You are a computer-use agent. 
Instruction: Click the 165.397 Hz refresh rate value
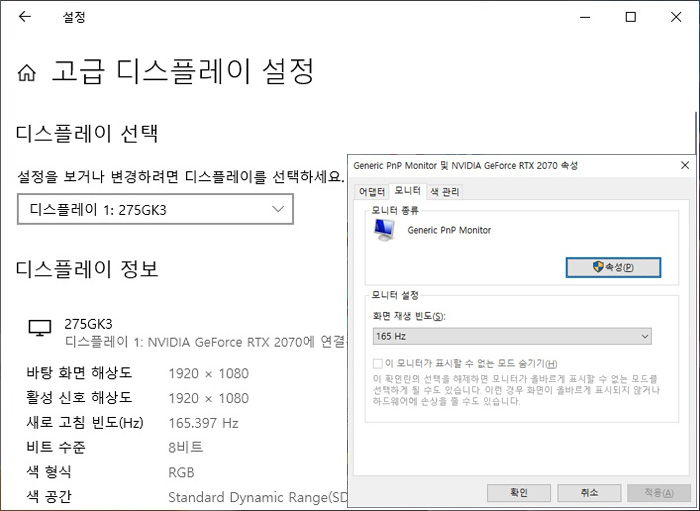203,423
